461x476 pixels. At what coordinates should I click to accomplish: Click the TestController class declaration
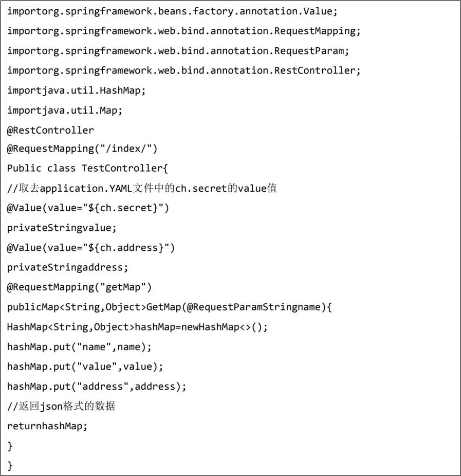(x=87, y=169)
